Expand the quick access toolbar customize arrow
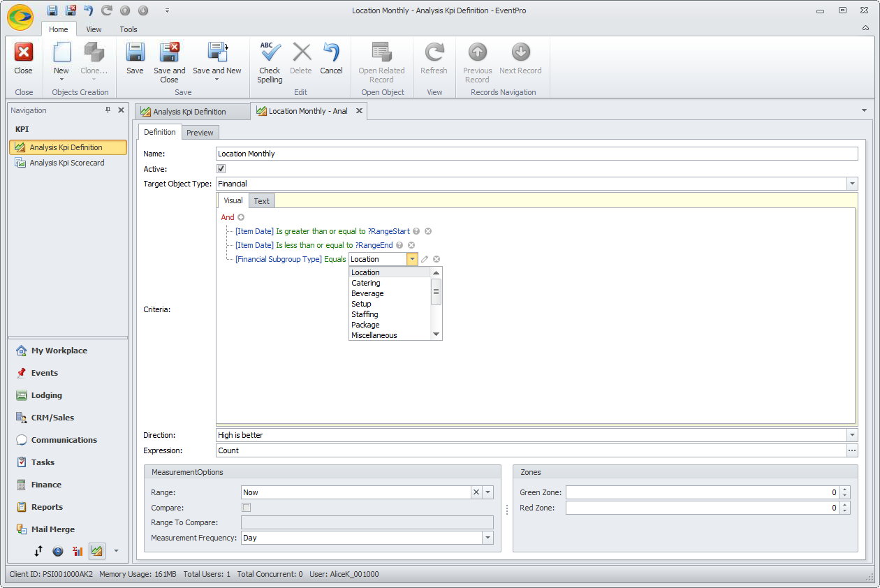880x588 pixels. pyautogui.click(x=167, y=10)
